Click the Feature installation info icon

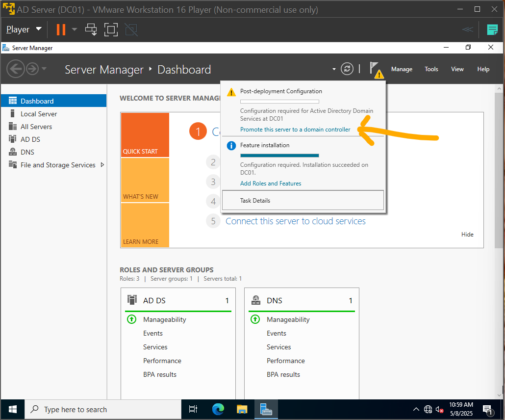point(231,146)
